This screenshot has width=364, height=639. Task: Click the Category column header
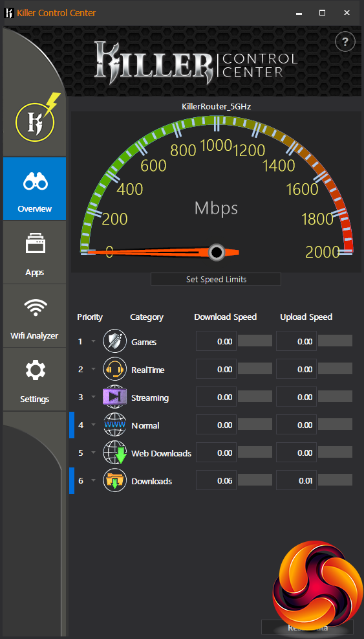147,317
